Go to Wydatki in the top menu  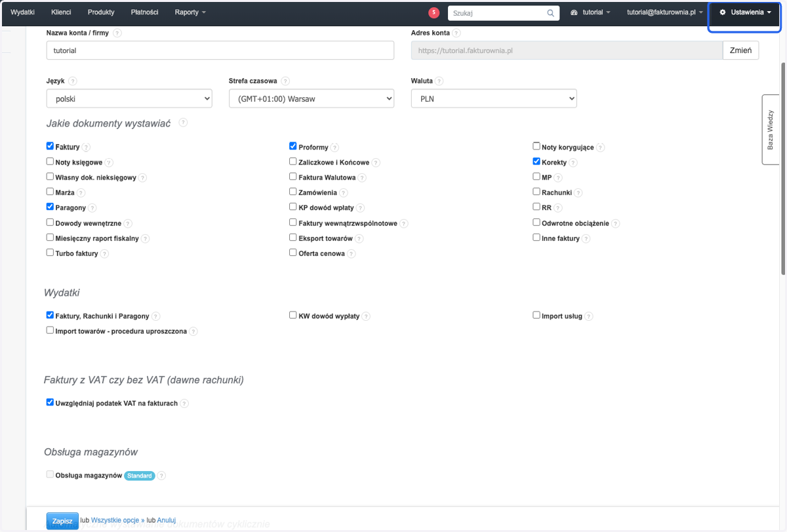(x=23, y=12)
